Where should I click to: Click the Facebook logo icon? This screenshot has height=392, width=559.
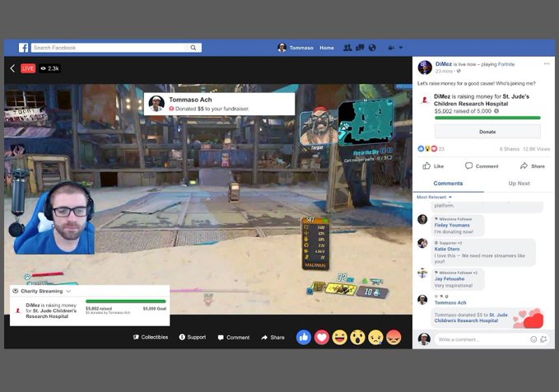point(24,48)
